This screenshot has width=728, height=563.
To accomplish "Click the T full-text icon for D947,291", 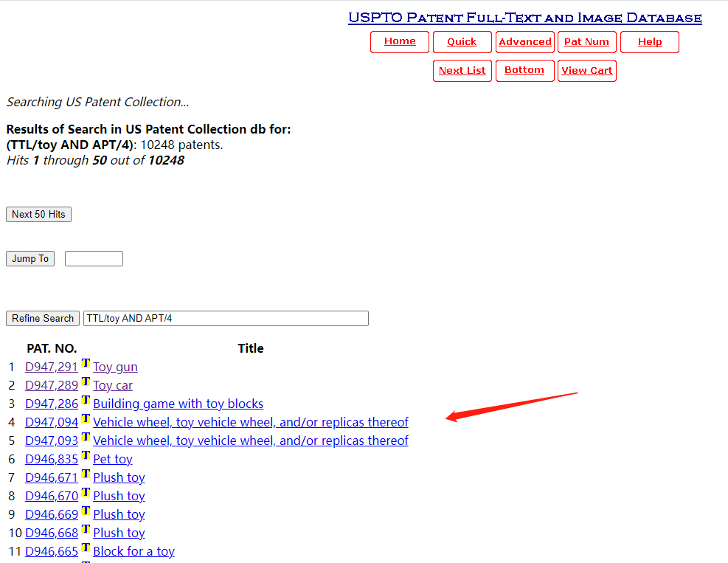I will point(86,363).
